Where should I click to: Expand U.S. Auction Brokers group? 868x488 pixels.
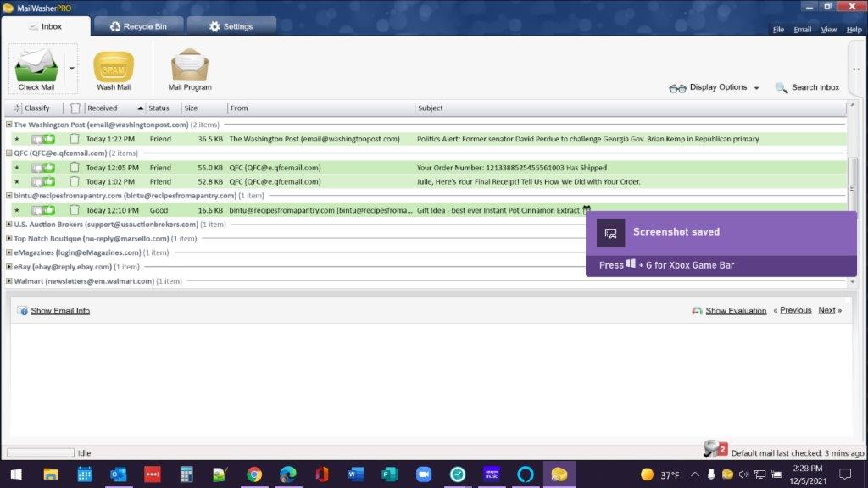click(x=8, y=224)
